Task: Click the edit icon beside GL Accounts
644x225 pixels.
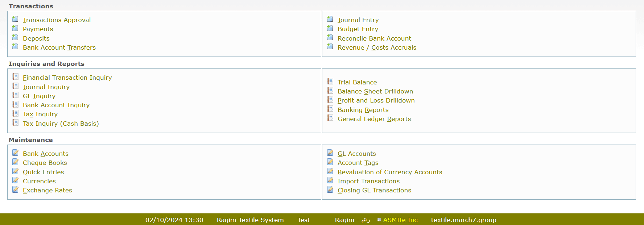Action: [330, 153]
